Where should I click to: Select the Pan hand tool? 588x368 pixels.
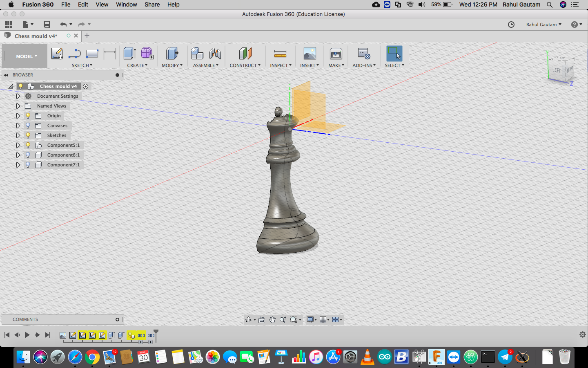click(x=272, y=320)
